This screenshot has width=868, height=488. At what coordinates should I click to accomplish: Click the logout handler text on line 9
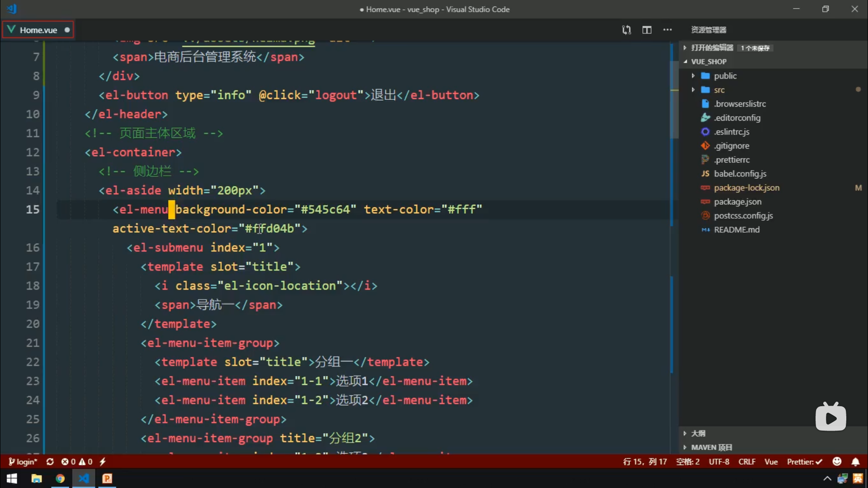[336, 95]
